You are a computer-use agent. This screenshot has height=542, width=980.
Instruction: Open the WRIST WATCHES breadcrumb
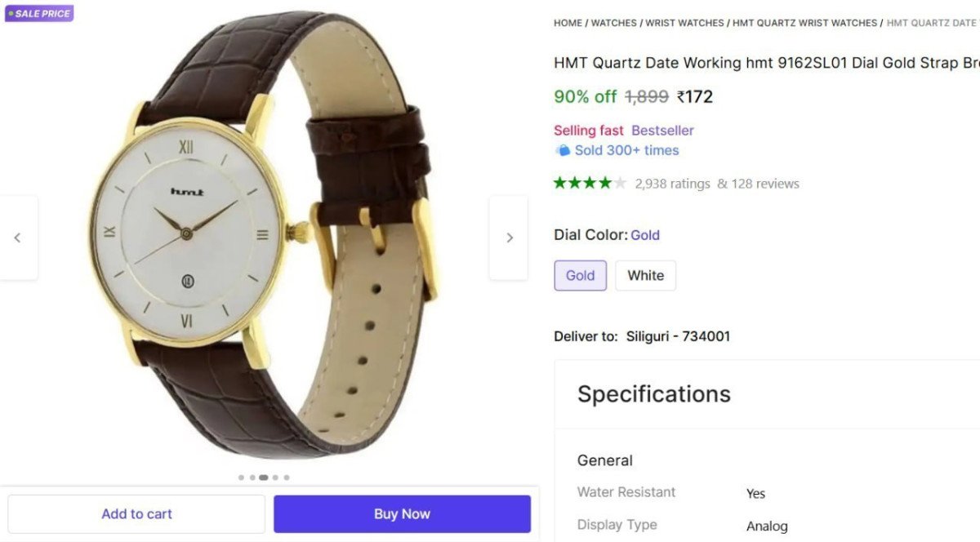tap(685, 23)
